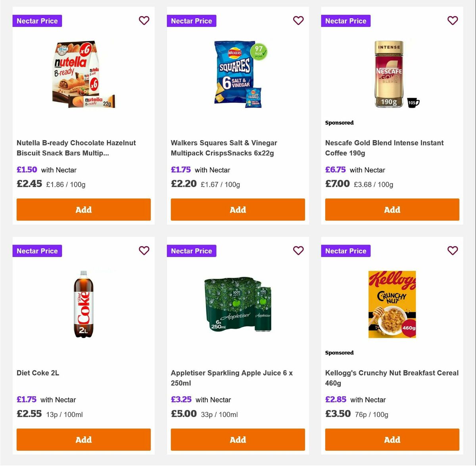
Task: Toggle favourite on the Nescafe coffee card
Action: 453,20
